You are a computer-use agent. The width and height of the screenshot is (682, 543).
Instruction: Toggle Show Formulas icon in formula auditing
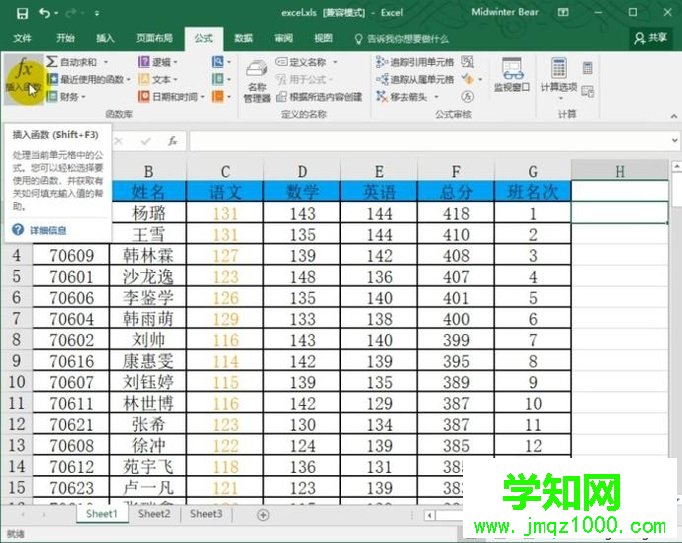click(x=468, y=62)
